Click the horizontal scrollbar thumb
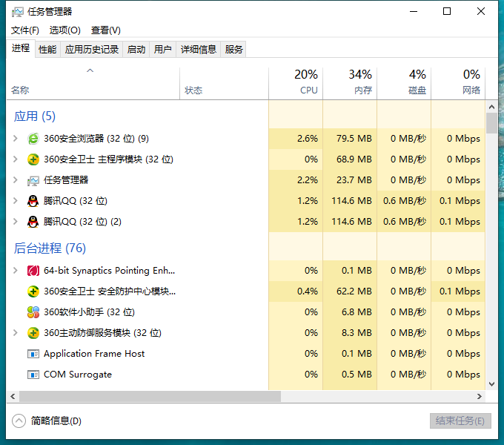Image resolution: width=504 pixels, height=445 pixels. coord(150,397)
